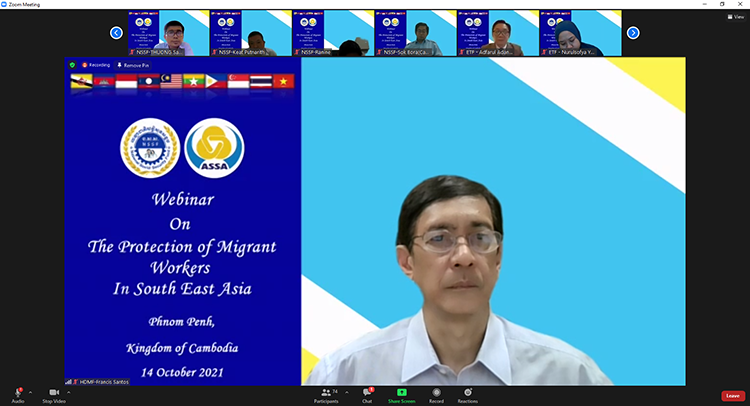
Task: Click the HDMF-Francis Santos name label
Action: pyautogui.click(x=104, y=382)
